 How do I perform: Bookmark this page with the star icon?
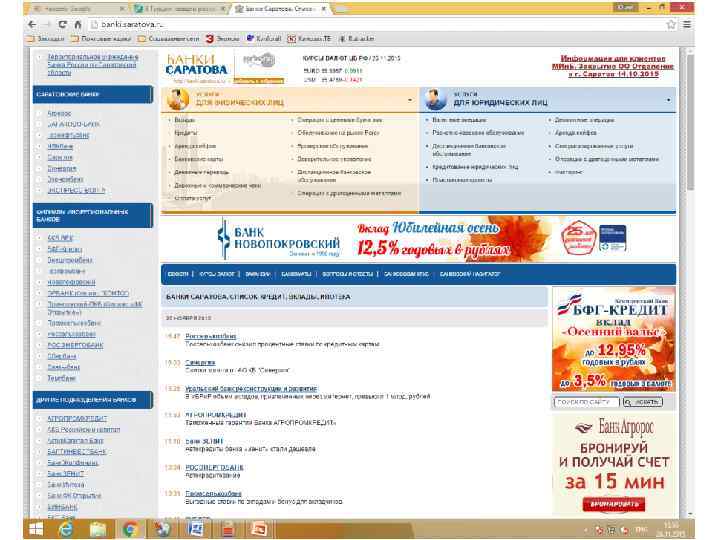pyautogui.click(x=671, y=25)
